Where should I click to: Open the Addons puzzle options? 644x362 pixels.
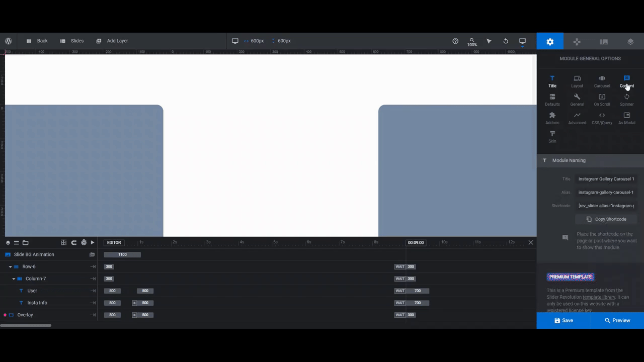coord(552,119)
